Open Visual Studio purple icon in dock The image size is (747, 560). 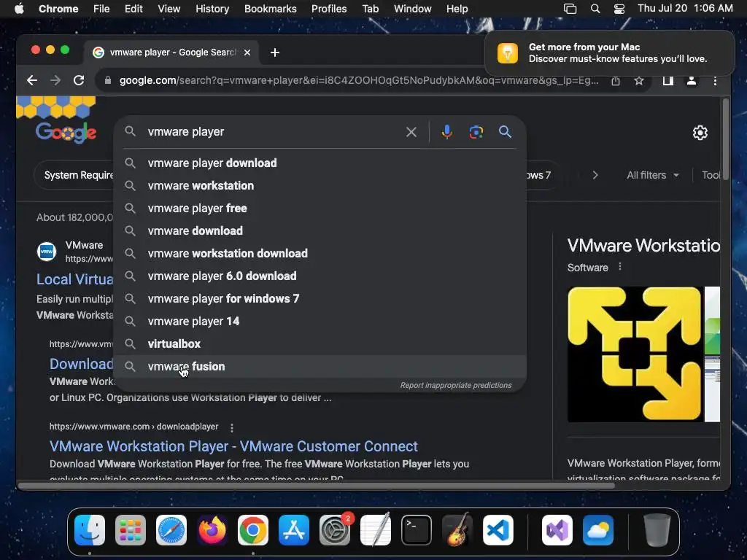point(557,530)
